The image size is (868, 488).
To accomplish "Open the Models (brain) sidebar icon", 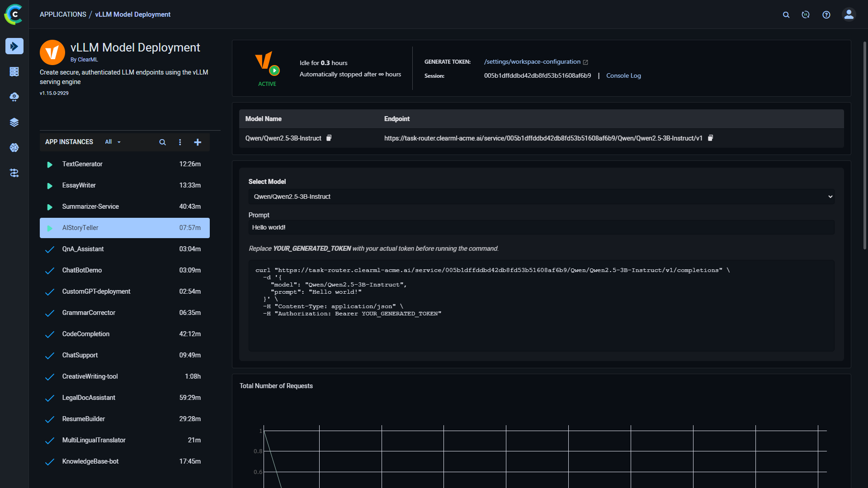I will (14, 148).
